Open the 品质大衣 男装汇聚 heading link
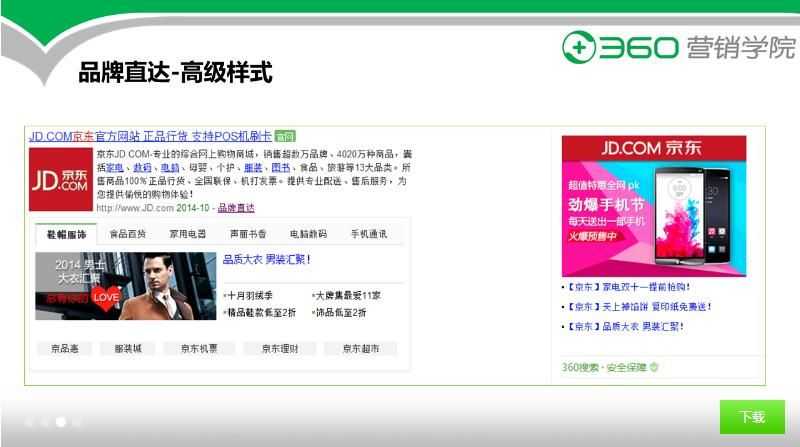Screen dimensions: 800x447 (266, 259)
